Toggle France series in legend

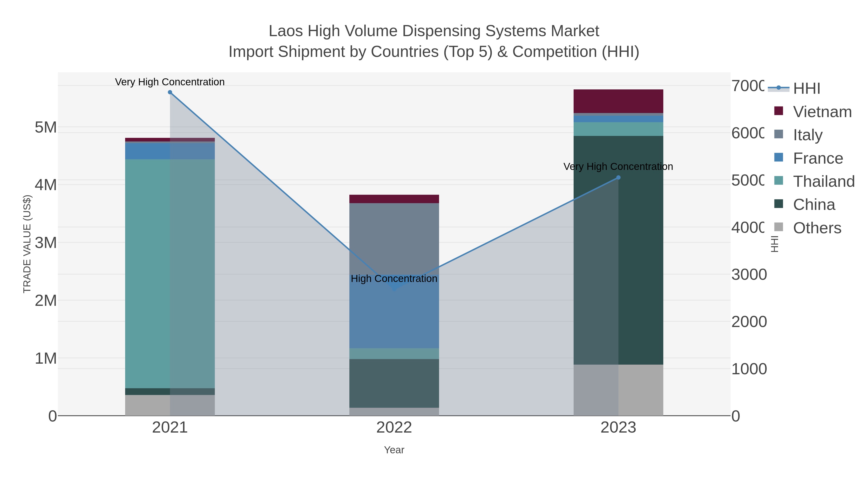click(808, 158)
